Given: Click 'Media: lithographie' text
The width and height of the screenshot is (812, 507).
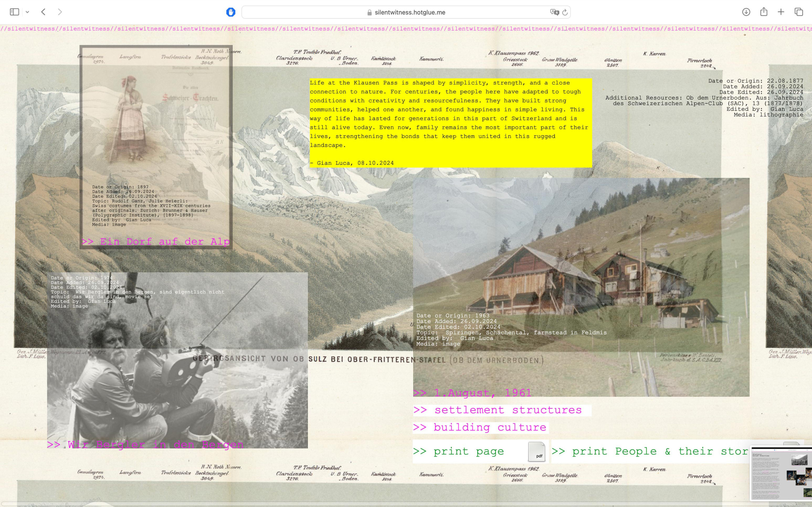Looking at the screenshot, I should pos(768,115).
